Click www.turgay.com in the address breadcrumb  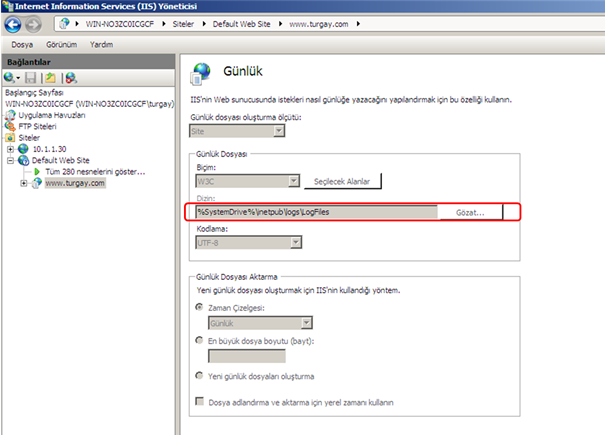coord(319,24)
